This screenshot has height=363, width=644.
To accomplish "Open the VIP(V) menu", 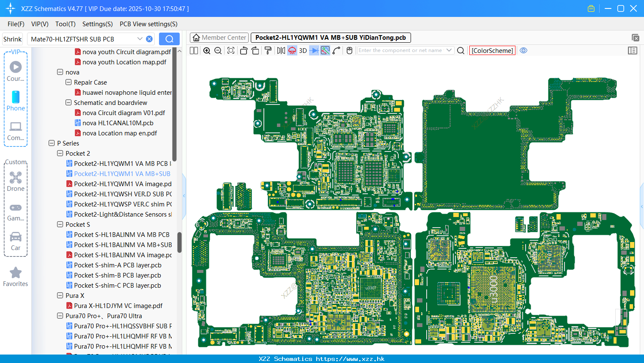I will point(40,24).
